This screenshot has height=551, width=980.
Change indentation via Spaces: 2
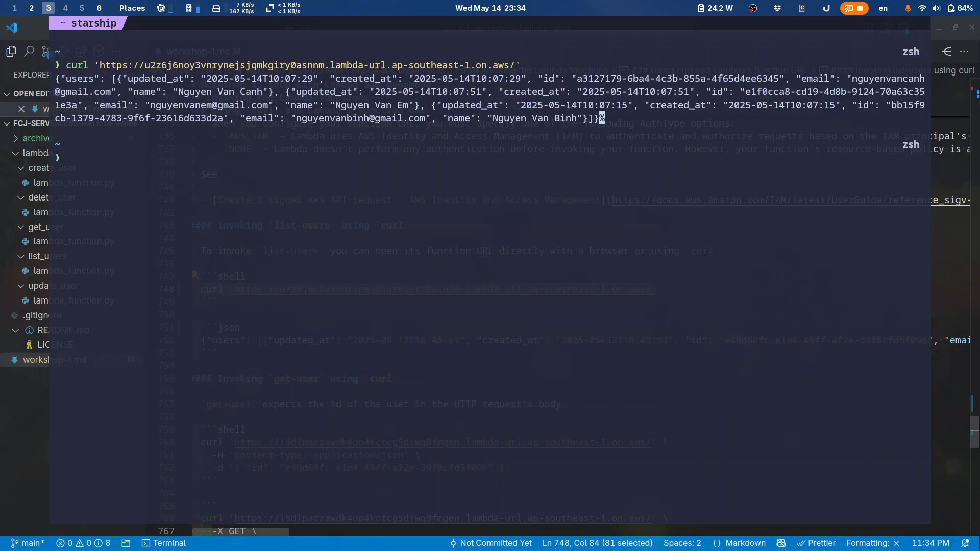pyautogui.click(x=682, y=543)
